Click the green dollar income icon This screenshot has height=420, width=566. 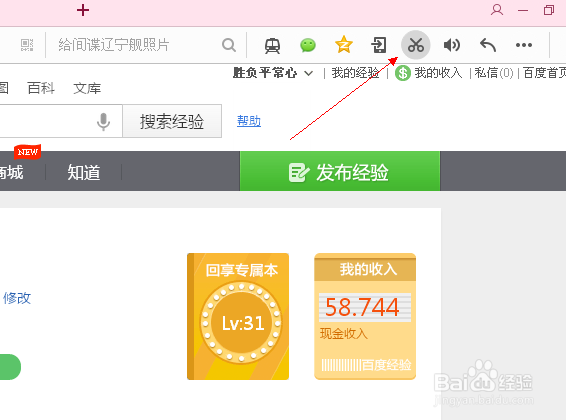coord(402,73)
